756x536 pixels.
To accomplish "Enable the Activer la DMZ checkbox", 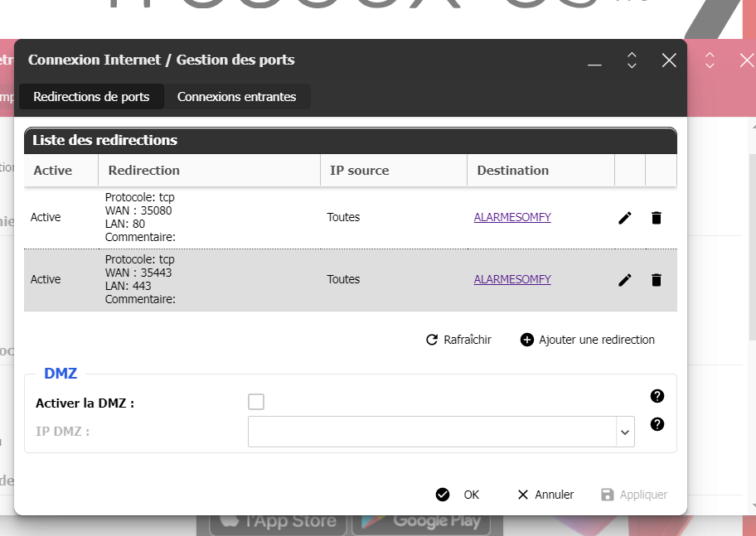I will 256,402.
